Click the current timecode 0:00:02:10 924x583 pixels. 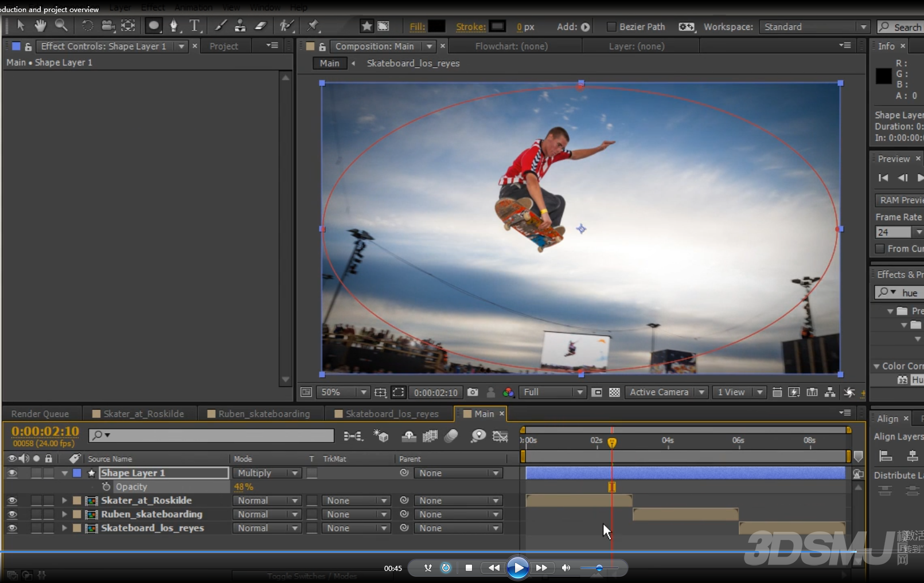(x=45, y=431)
